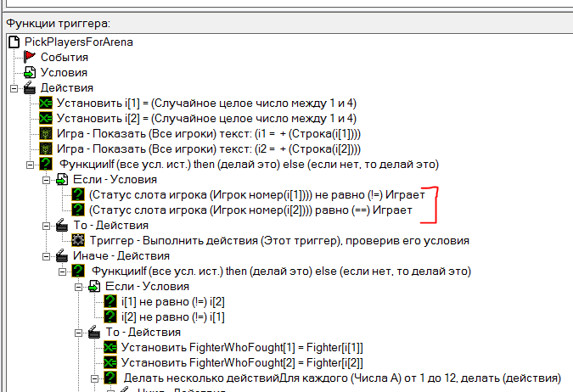This screenshot has height=392, width=573.
Task: Select condition Игрок номер(i[2]) равно Играет
Action: [x=250, y=210]
